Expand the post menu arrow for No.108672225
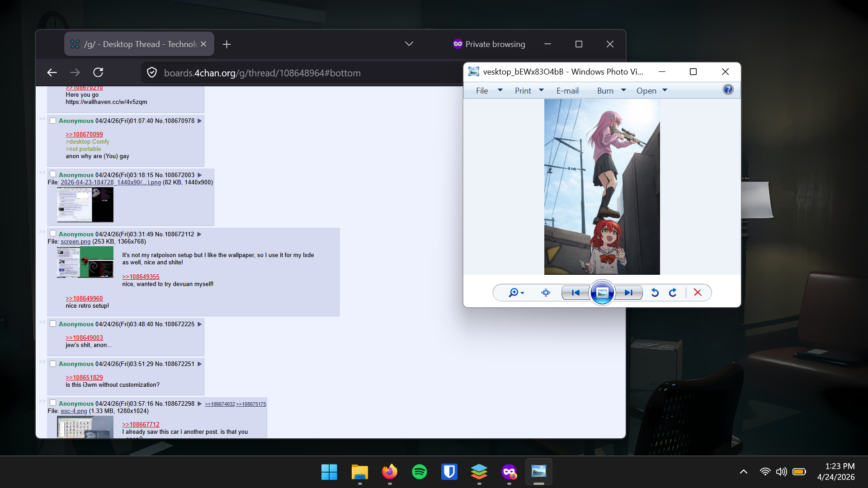 click(x=199, y=324)
